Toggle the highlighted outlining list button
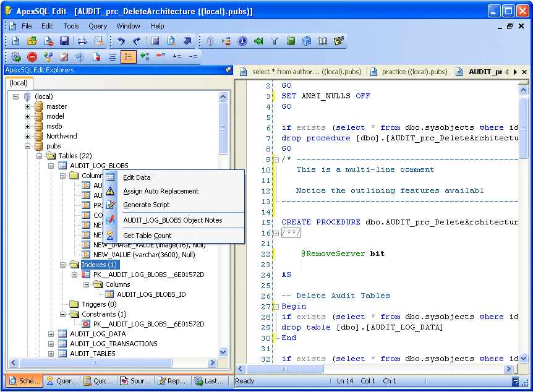 coord(129,57)
